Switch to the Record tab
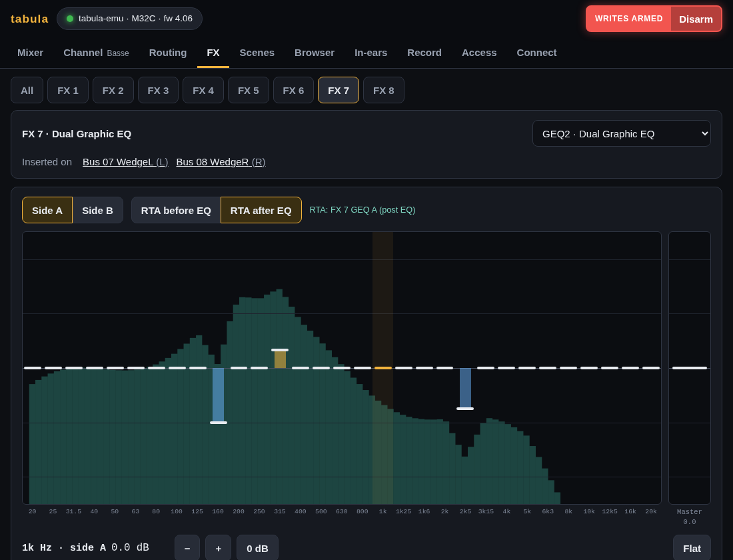 point(424,53)
